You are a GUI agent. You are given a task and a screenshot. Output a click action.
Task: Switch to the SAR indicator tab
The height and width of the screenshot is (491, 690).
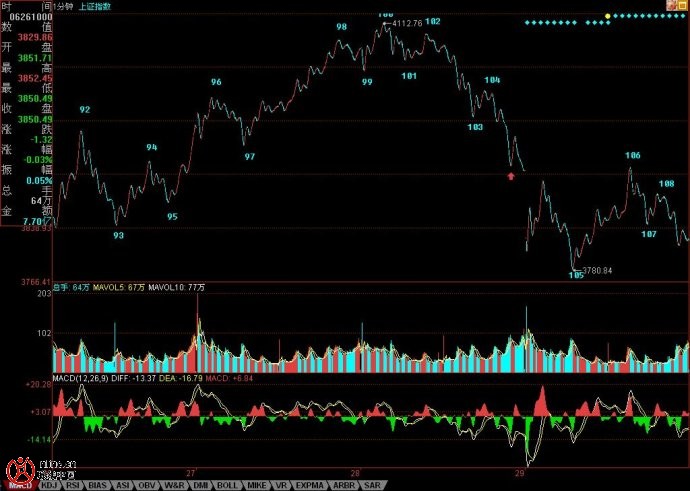[371, 485]
